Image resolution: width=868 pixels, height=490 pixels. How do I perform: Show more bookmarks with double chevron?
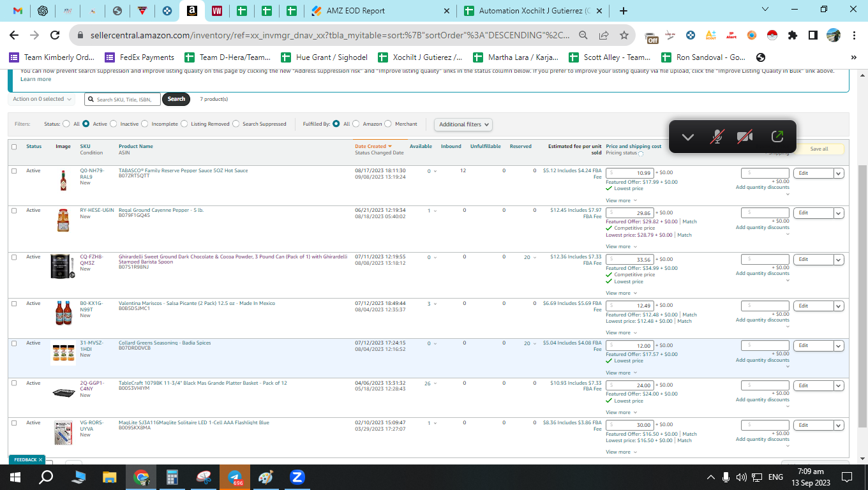tap(854, 57)
